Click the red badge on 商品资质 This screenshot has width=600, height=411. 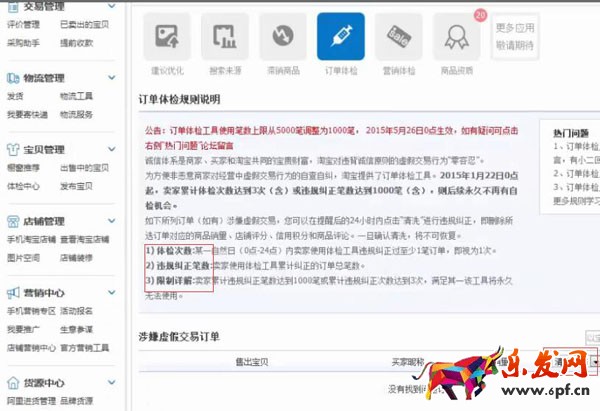[x=480, y=15]
